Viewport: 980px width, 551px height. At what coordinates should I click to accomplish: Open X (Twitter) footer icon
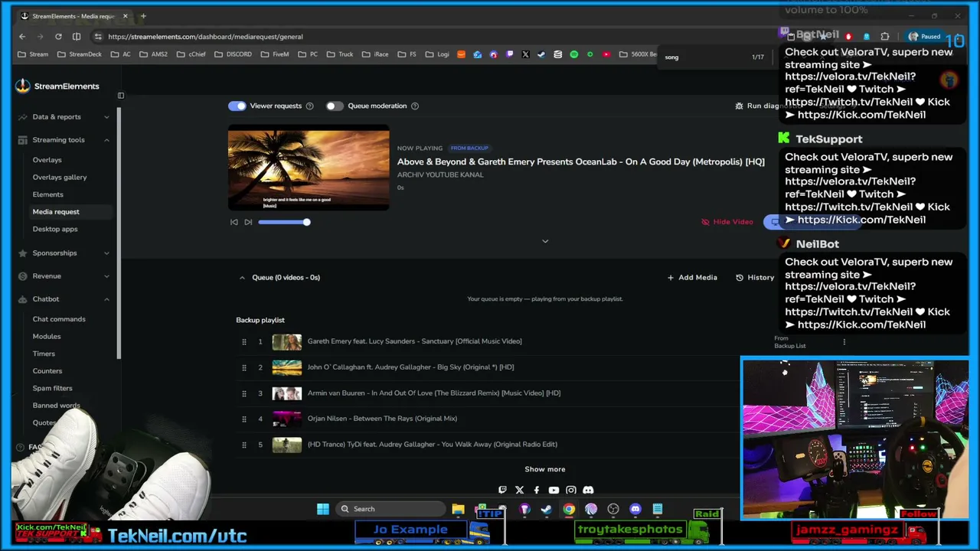coord(519,491)
